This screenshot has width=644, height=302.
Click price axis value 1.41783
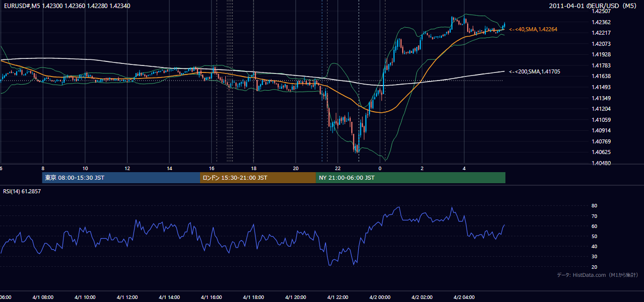click(601, 65)
